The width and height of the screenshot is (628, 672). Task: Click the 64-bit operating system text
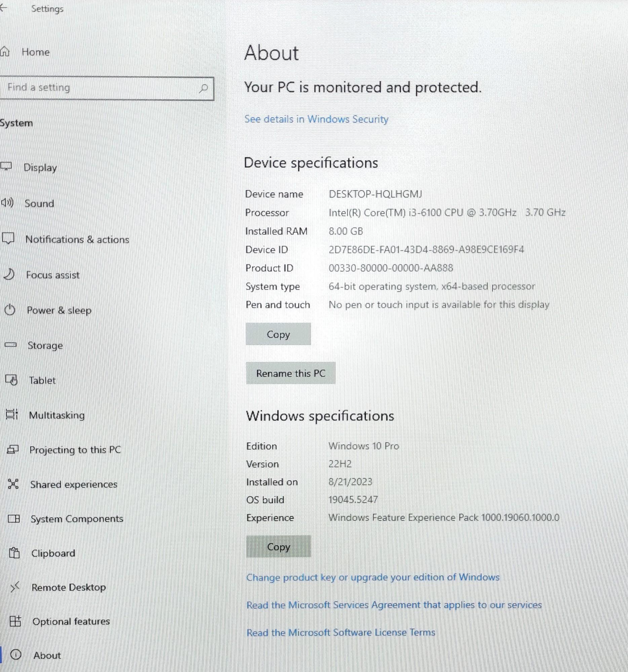click(x=432, y=287)
